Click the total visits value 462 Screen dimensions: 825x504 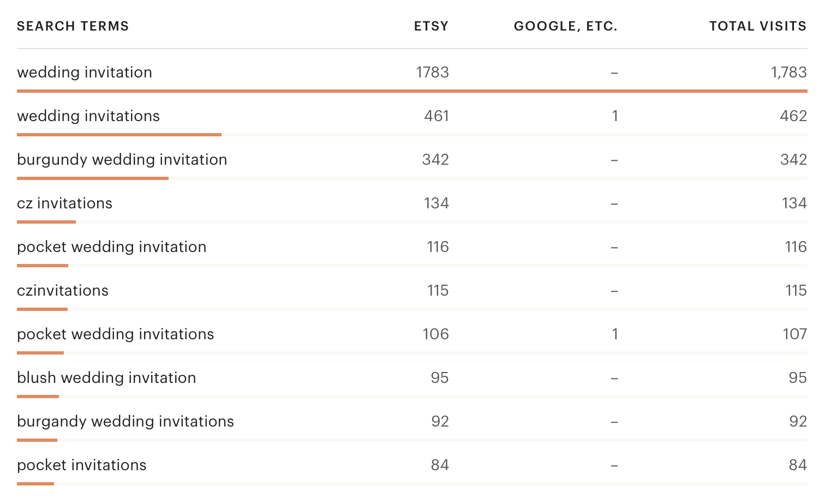tap(793, 116)
